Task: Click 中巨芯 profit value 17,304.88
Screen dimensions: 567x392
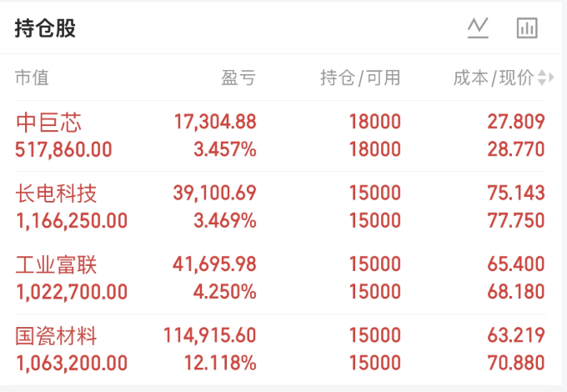Action: click(215, 122)
